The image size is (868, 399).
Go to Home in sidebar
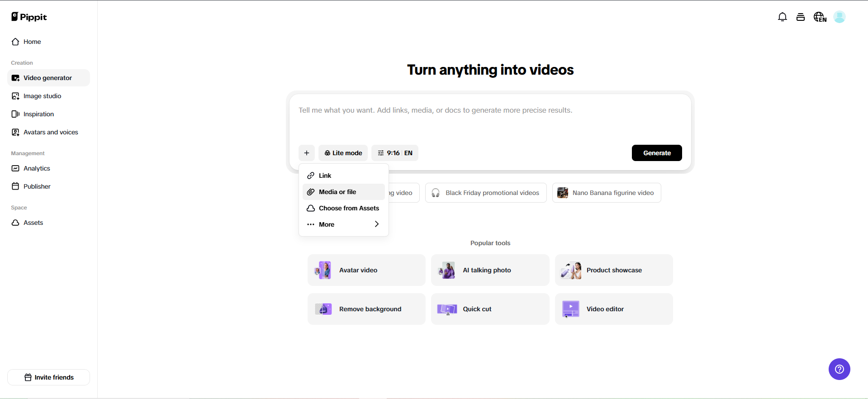click(49, 42)
